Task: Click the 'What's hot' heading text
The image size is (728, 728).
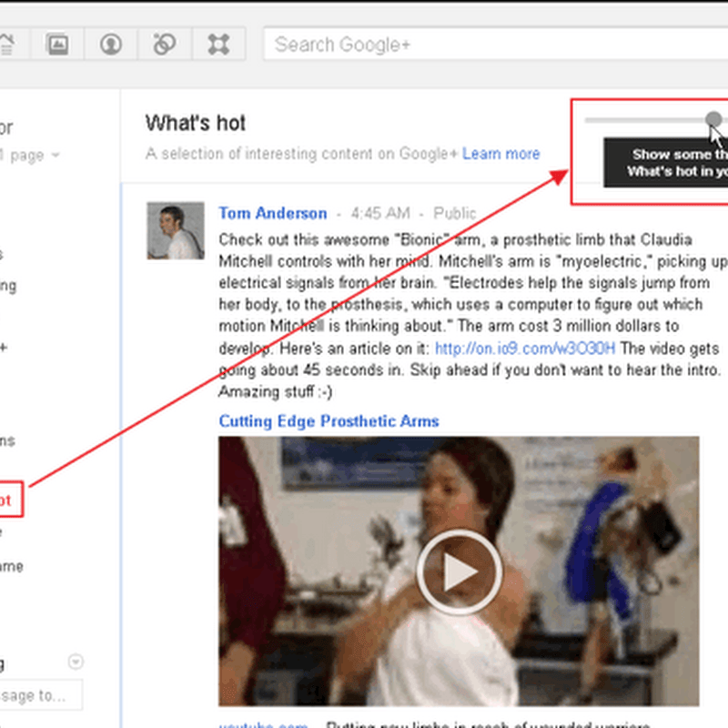Action: point(196,123)
